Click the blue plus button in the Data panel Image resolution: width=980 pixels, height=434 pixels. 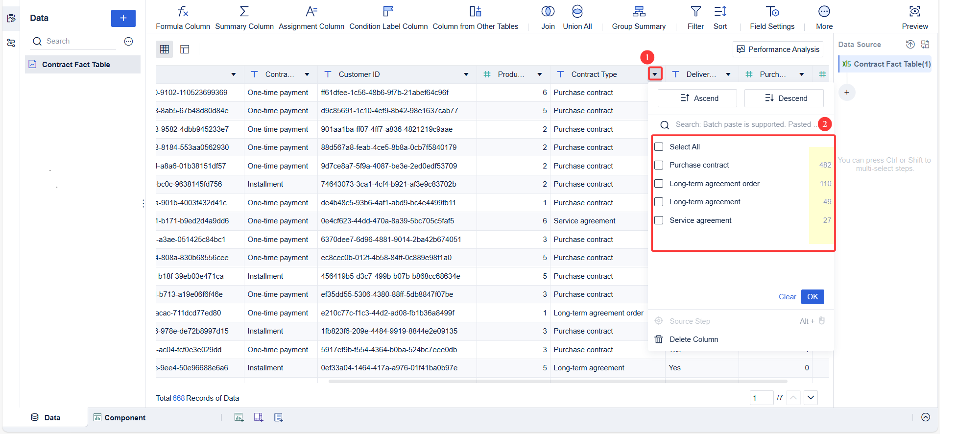coord(123,18)
